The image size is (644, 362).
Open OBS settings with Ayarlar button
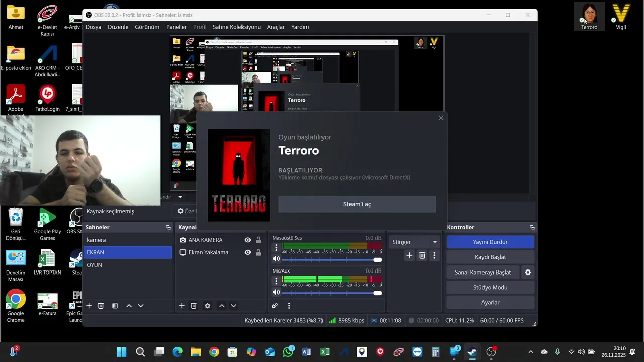(x=490, y=302)
